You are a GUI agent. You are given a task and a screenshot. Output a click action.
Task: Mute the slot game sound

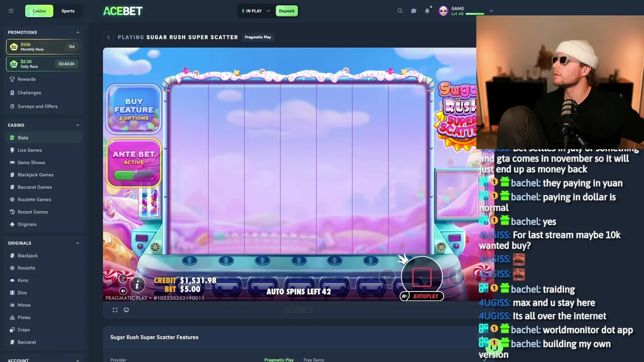[123, 291]
